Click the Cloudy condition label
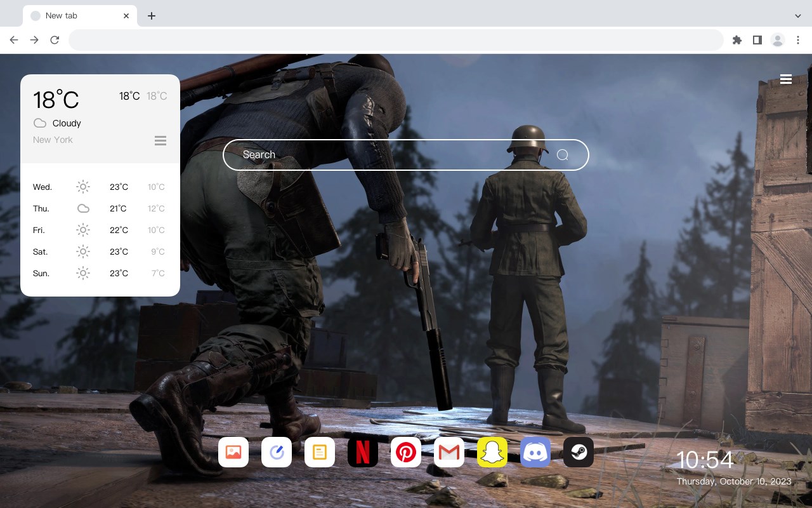The image size is (812, 508). click(x=67, y=123)
